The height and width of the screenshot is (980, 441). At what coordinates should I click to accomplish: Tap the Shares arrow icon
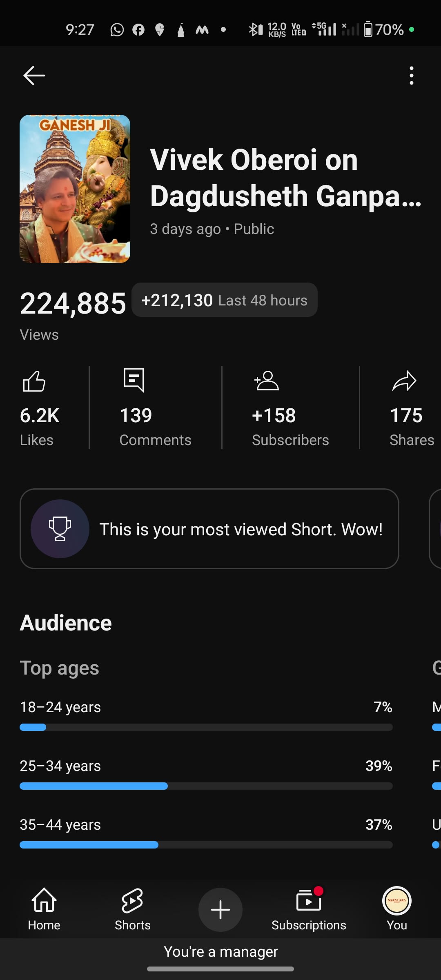pyautogui.click(x=404, y=381)
